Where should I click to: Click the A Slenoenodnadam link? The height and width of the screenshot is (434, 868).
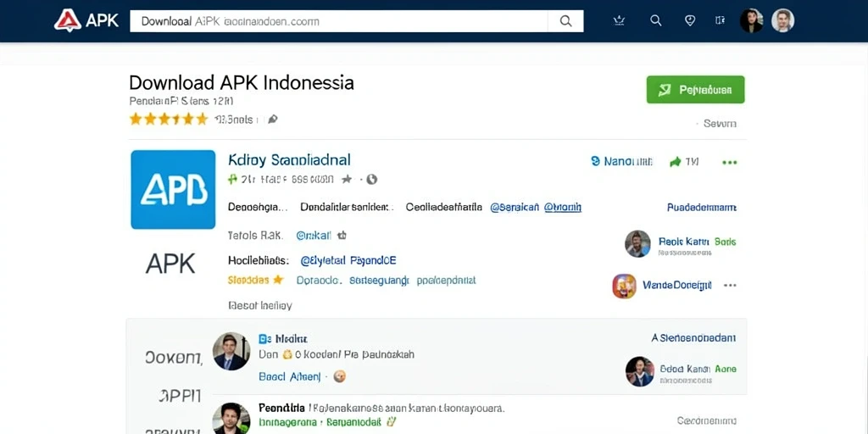pyautogui.click(x=693, y=337)
